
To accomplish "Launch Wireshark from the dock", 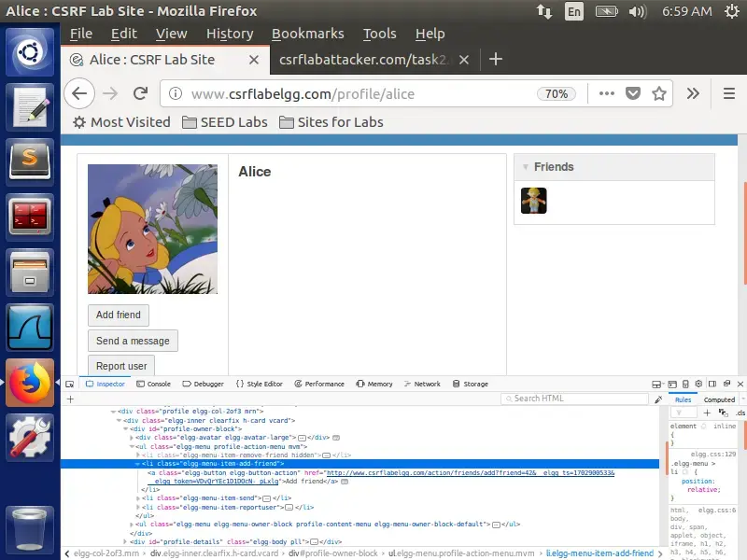I will (30, 328).
